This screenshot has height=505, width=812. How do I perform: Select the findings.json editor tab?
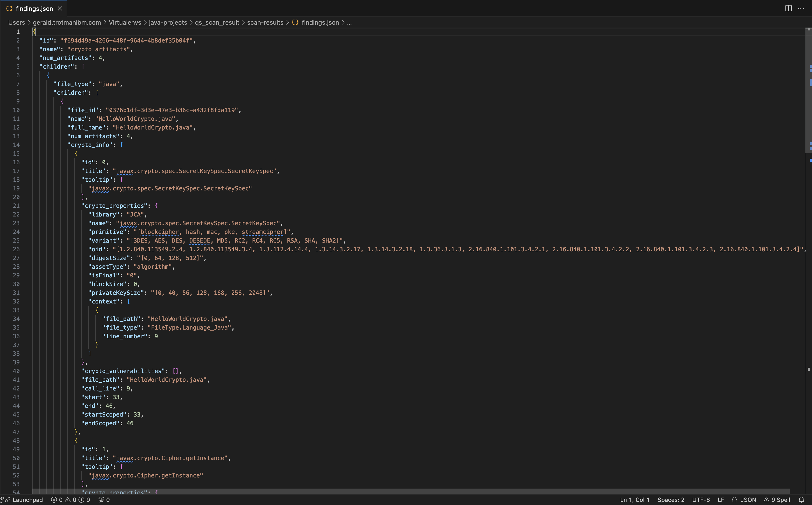pyautogui.click(x=34, y=9)
